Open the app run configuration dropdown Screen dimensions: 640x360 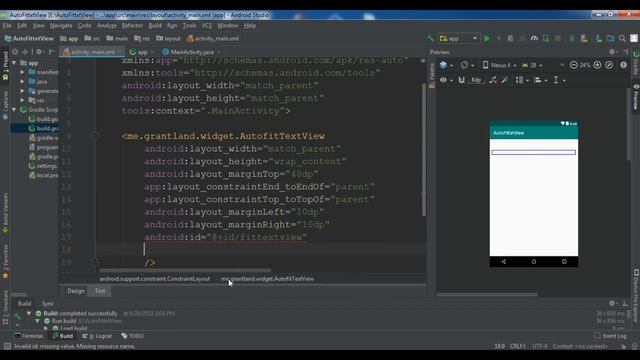point(458,38)
